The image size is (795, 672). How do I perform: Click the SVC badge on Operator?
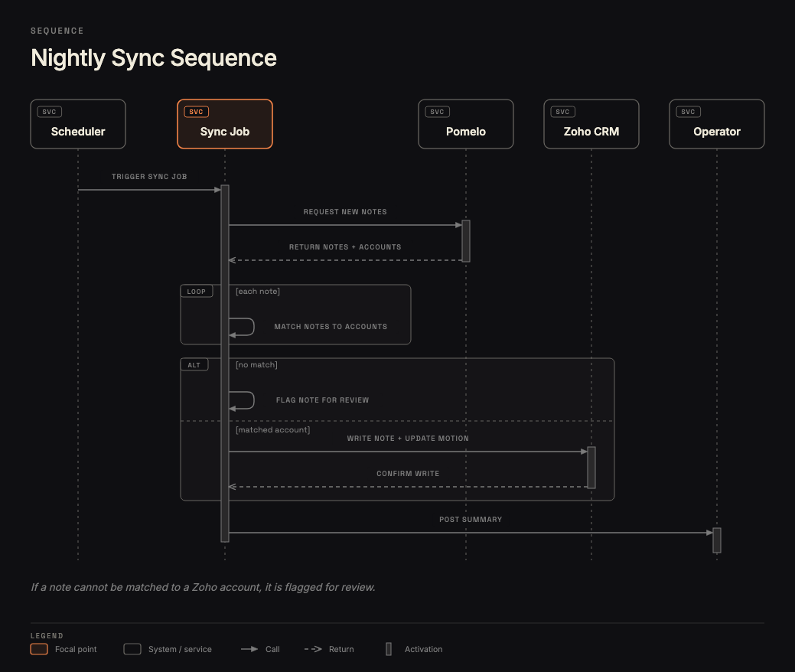click(x=688, y=112)
